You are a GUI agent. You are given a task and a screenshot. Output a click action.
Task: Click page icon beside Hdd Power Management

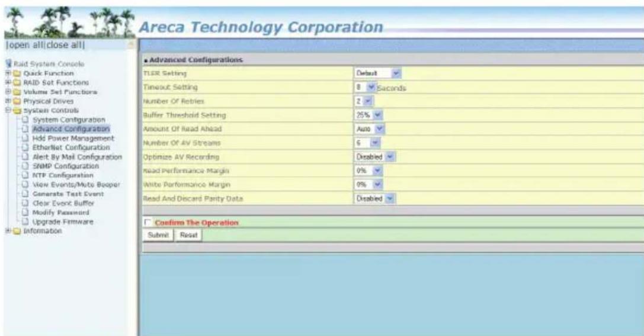26,138
